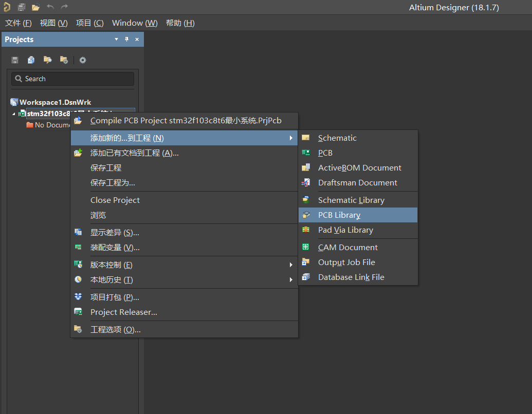Toggle pin on the Projects panel

click(126, 40)
